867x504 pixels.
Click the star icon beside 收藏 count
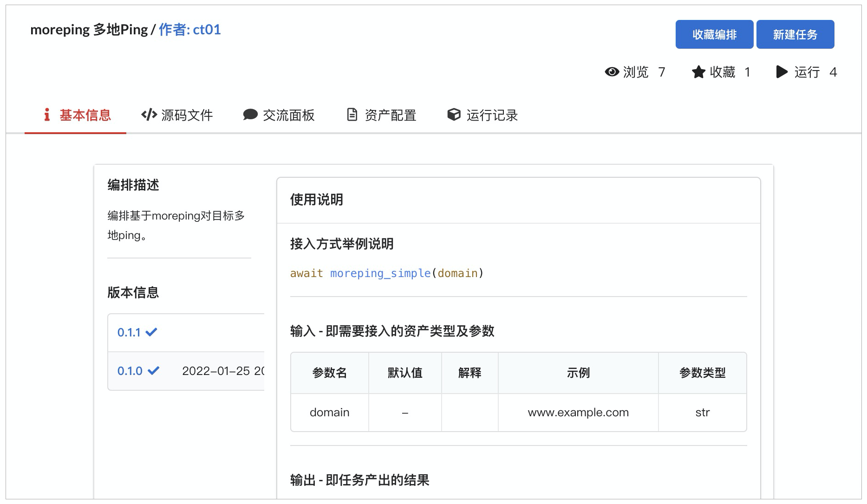[x=698, y=72]
